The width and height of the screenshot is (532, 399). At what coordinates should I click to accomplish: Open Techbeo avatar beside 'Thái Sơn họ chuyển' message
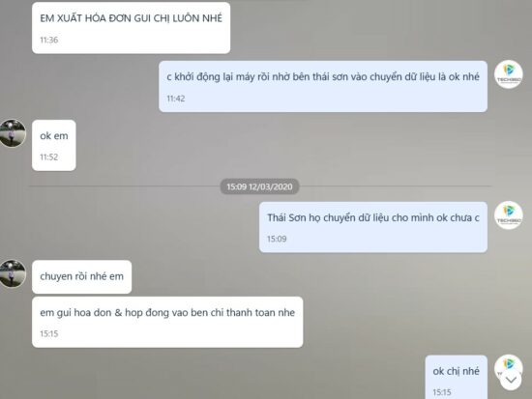(508, 215)
